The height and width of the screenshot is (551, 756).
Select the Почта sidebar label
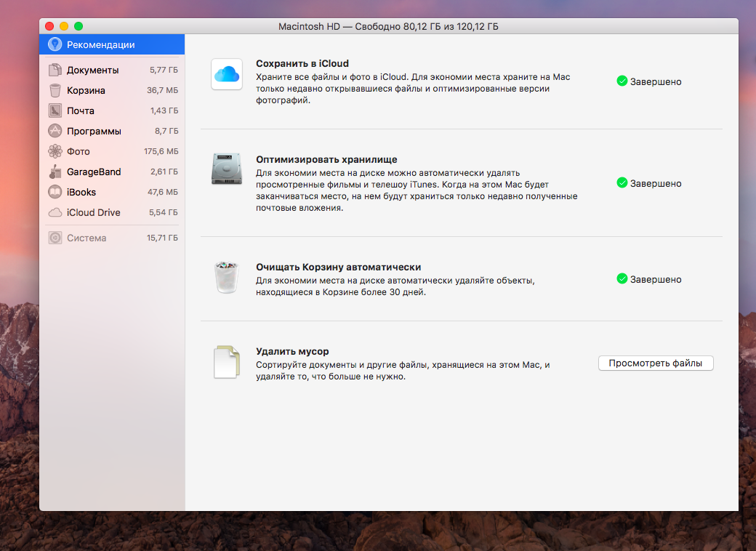coord(81,110)
